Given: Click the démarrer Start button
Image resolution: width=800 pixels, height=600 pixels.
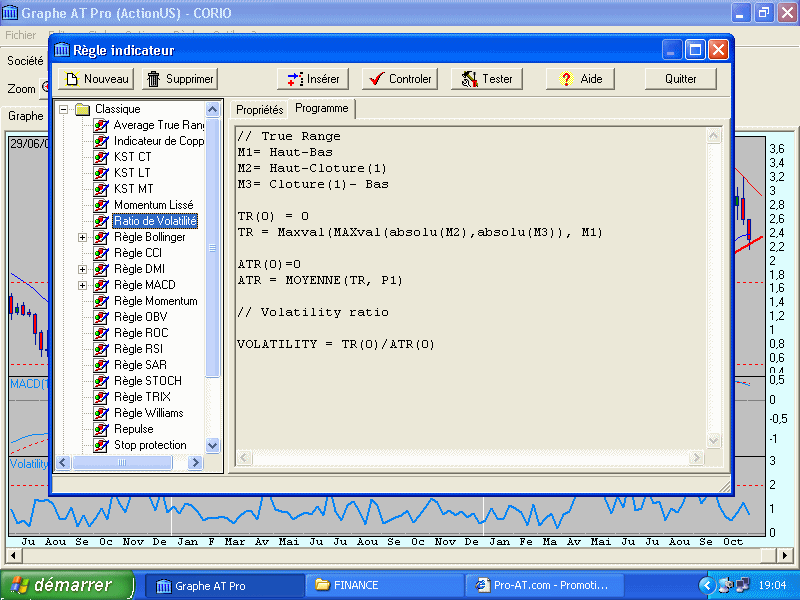Looking at the screenshot, I should point(66,585).
